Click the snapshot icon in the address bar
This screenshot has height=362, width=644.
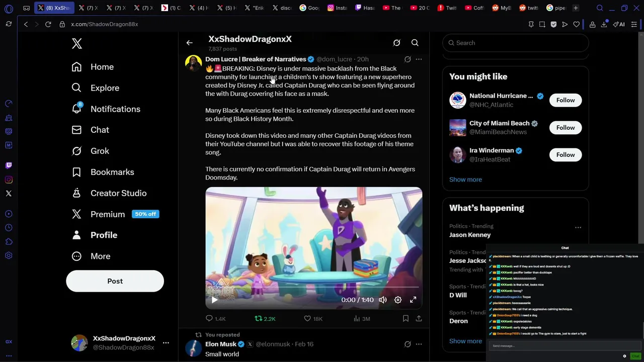[542, 24]
